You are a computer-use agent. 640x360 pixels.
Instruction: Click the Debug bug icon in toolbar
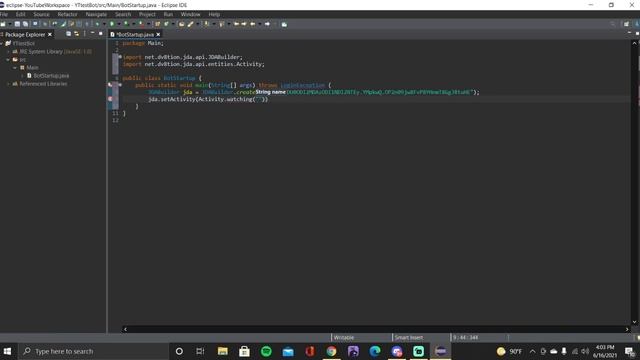(97, 24)
